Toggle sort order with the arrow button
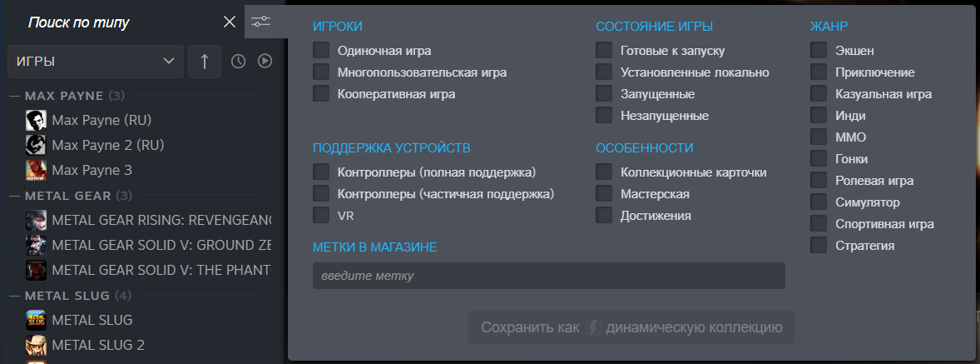This screenshot has width=980, height=364. pyautogui.click(x=204, y=61)
